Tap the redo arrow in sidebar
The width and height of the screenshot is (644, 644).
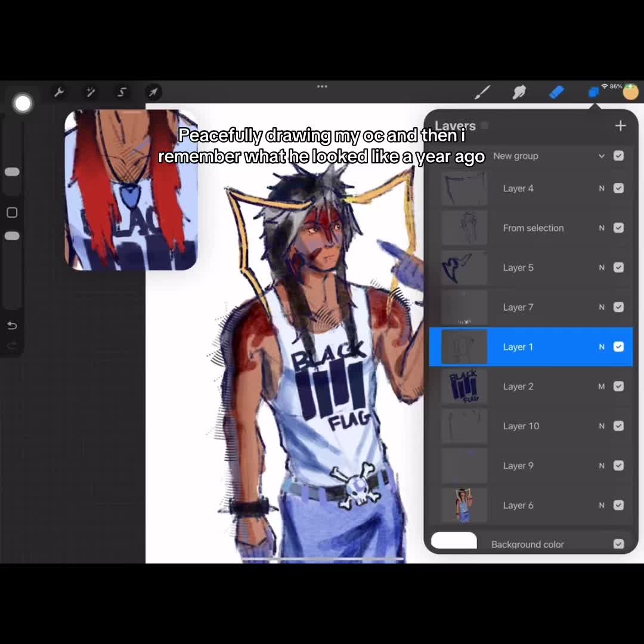(12, 345)
